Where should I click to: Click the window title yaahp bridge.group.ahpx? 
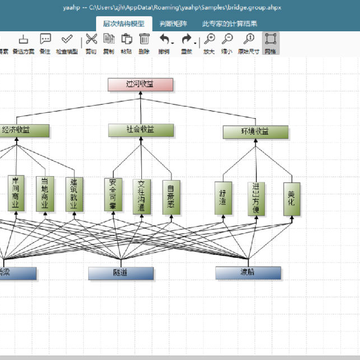(x=172, y=8)
